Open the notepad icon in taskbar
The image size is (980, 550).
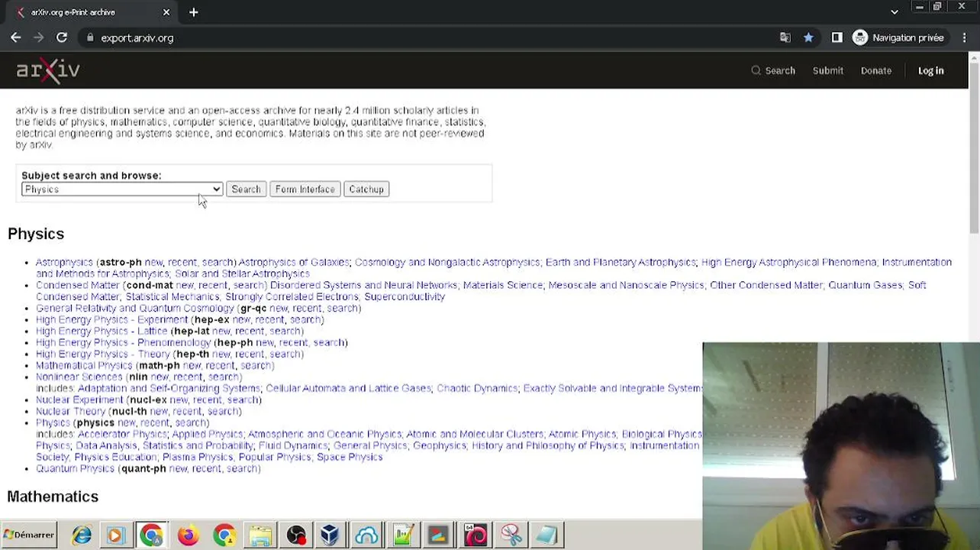coord(546,535)
